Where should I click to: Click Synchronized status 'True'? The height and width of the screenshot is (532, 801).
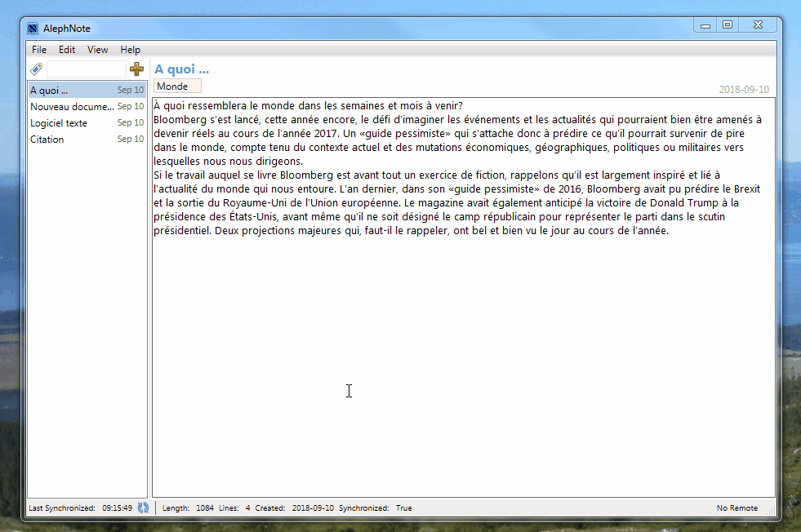click(403, 508)
